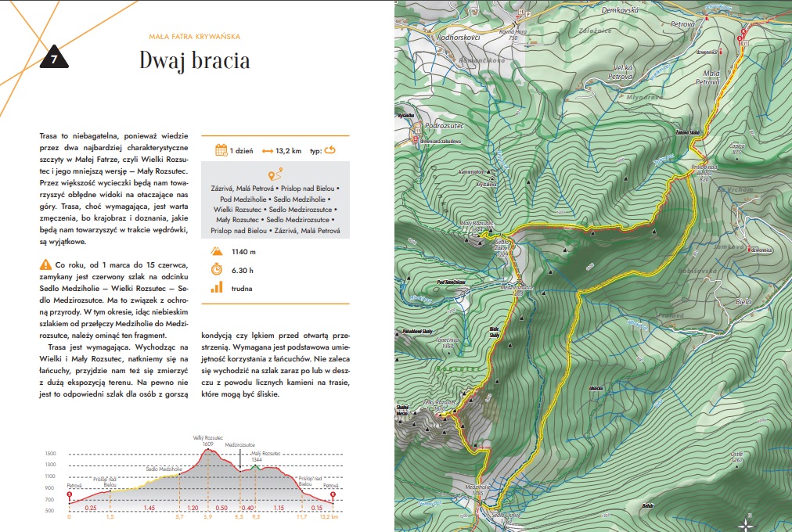
Task: Click the mountain elevation gain icon
Action: point(216,251)
